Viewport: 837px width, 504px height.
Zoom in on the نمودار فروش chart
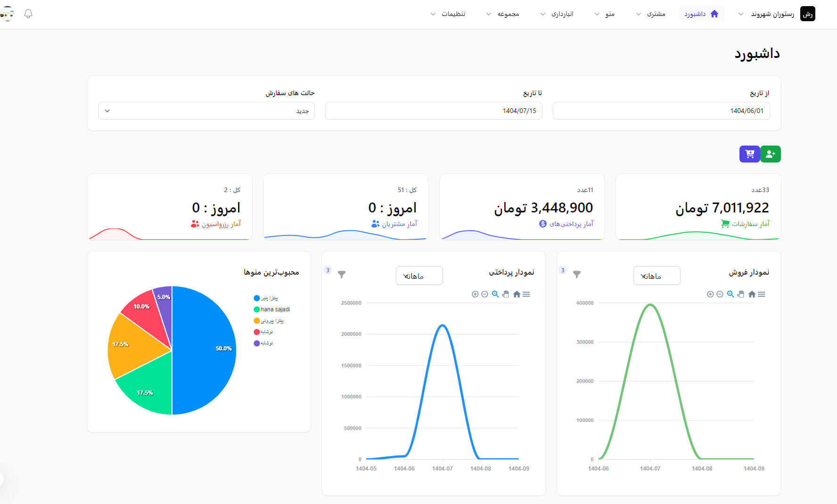point(710,294)
